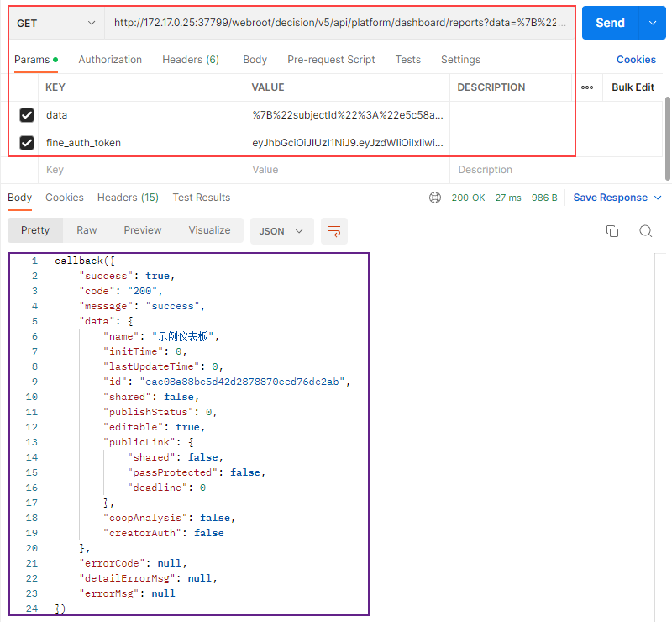The width and height of the screenshot is (672, 622).
Task: Open search in response body
Action: click(x=645, y=231)
